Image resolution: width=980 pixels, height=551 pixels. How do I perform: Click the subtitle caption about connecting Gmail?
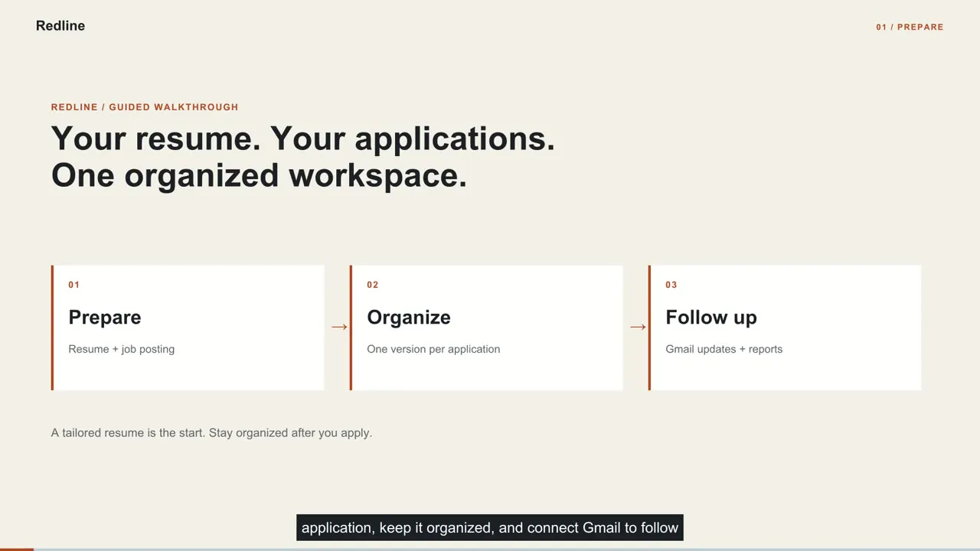coord(490,528)
